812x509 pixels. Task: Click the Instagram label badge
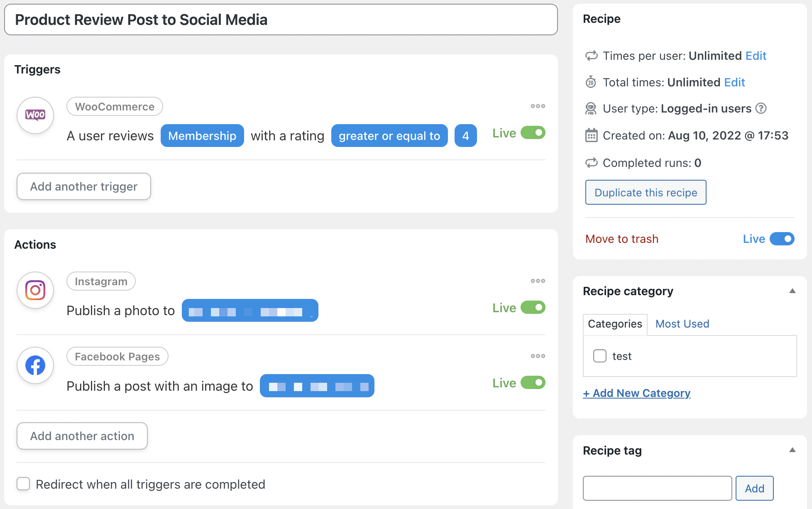click(x=101, y=281)
